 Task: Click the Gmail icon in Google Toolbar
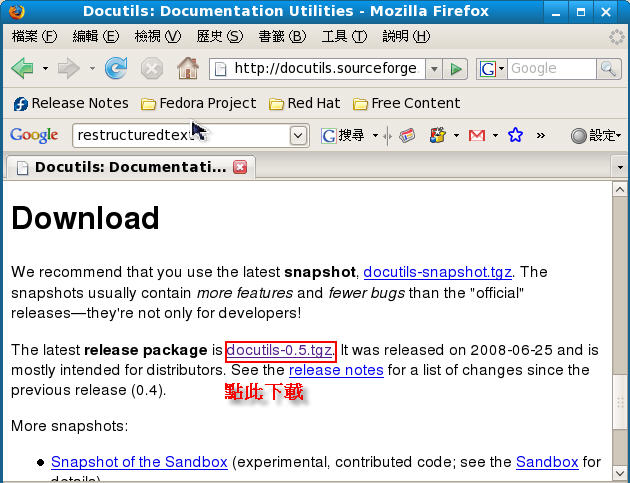pos(477,135)
